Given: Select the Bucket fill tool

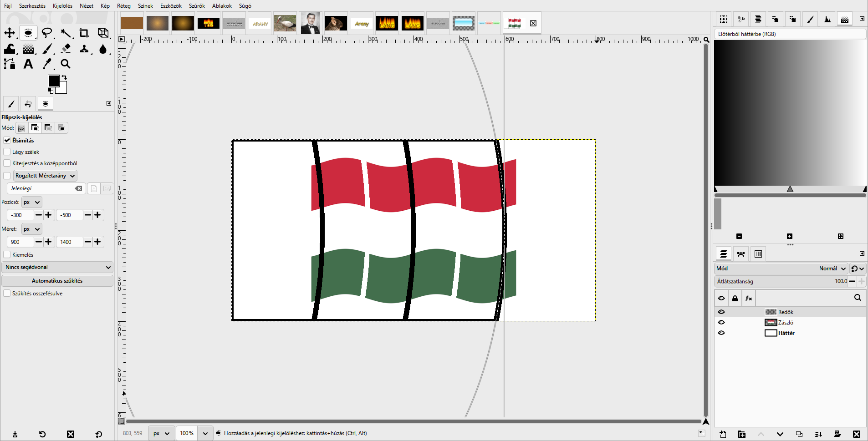Looking at the screenshot, I should (10, 49).
